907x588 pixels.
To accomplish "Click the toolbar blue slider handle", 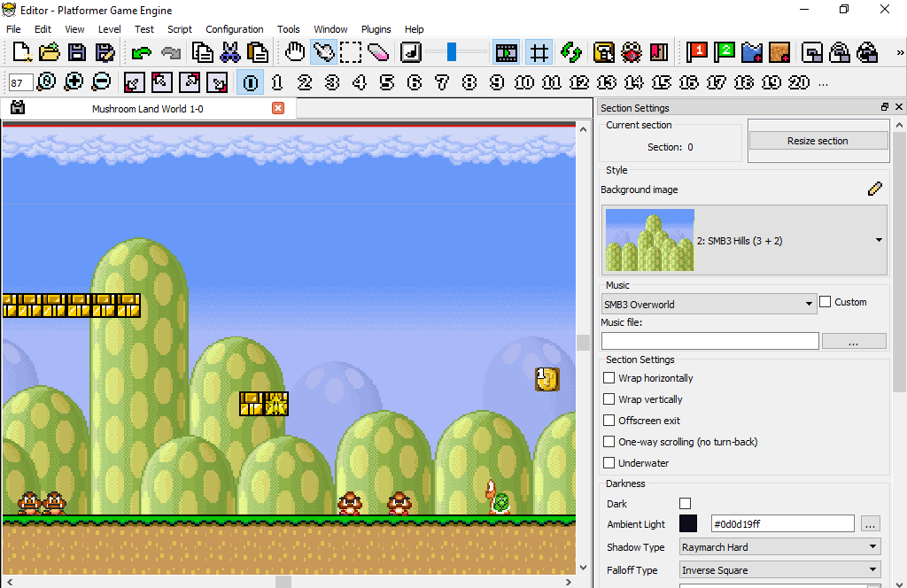I will click(452, 52).
